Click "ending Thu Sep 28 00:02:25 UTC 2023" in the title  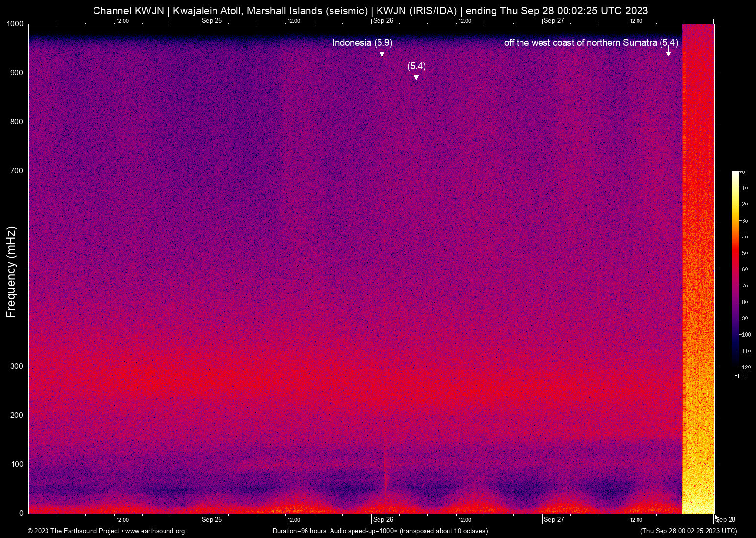[557, 11]
